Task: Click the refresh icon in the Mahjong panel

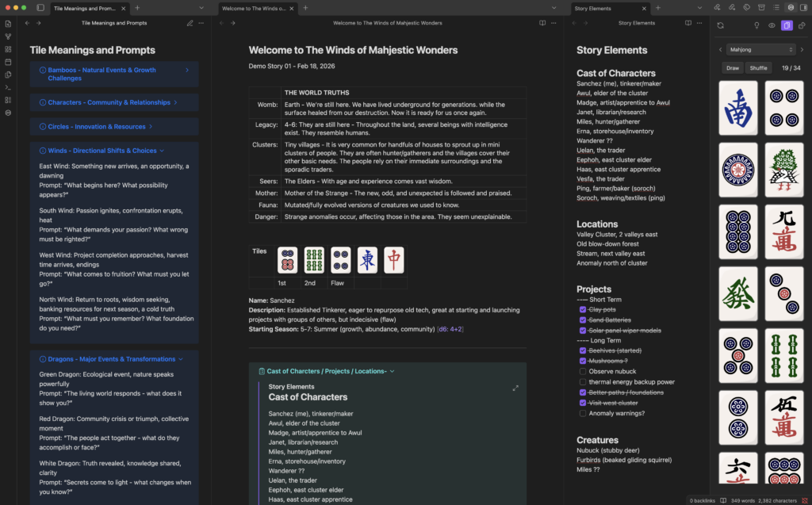Action: (720, 25)
